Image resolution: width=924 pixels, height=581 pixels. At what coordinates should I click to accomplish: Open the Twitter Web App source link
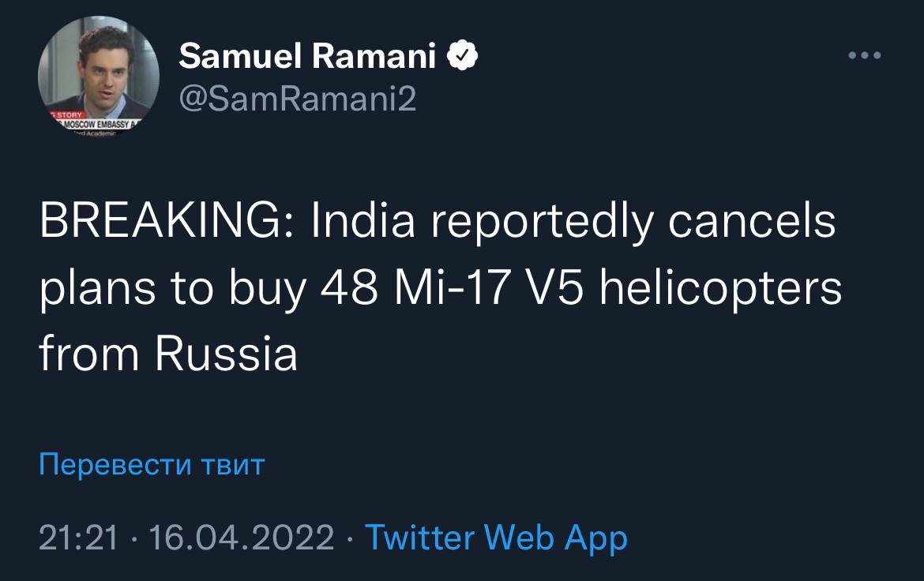495,538
